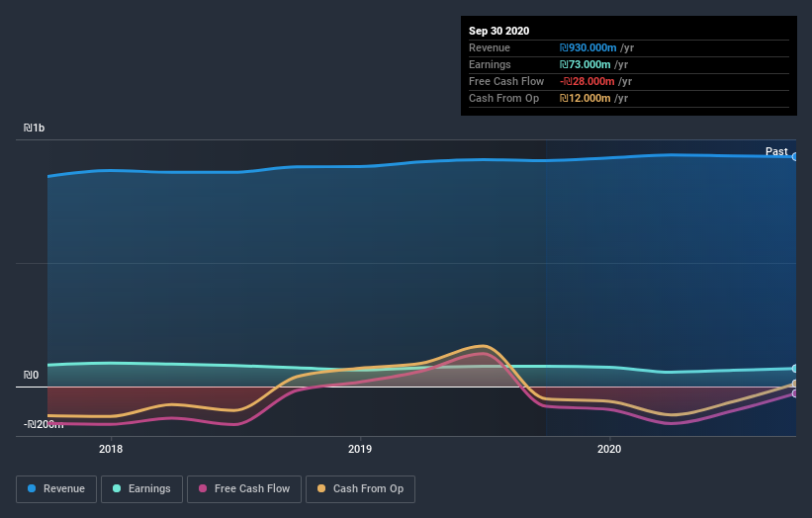The width and height of the screenshot is (812, 518).
Task: Click the 'Past' label on chart
Action: click(776, 151)
